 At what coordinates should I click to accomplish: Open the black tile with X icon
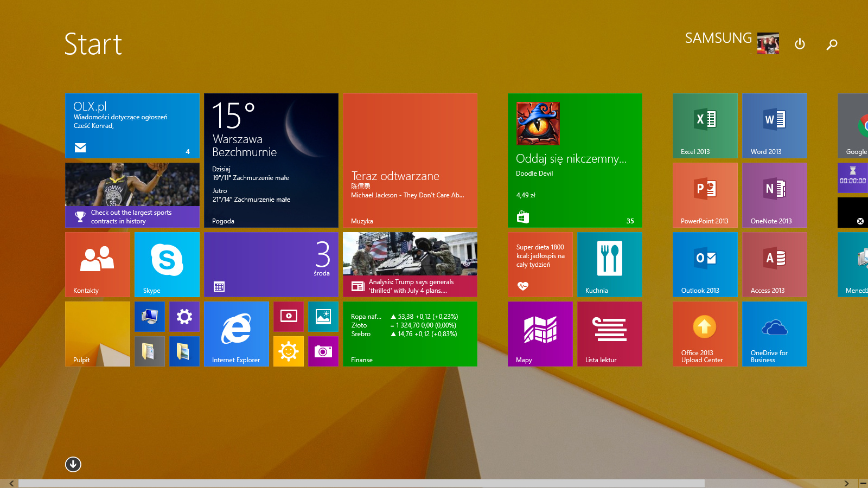853,213
